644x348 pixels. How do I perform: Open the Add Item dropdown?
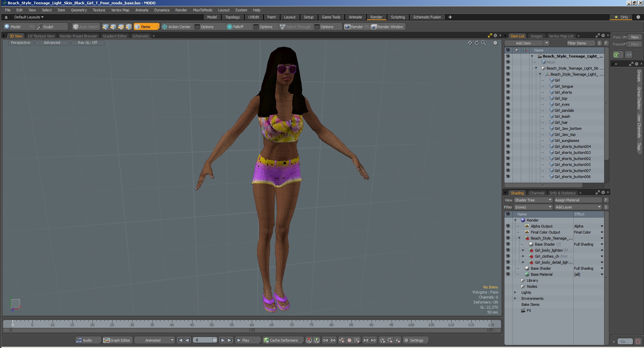click(x=527, y=43)
